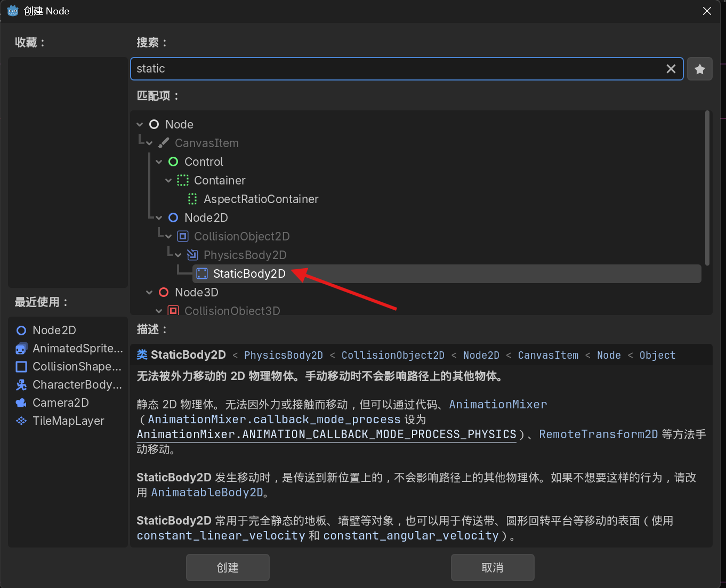Screen dimensions: 726x588
Task: Click the 创建 (Create) button
Action: pyautogui.click(x=228, y=568)
